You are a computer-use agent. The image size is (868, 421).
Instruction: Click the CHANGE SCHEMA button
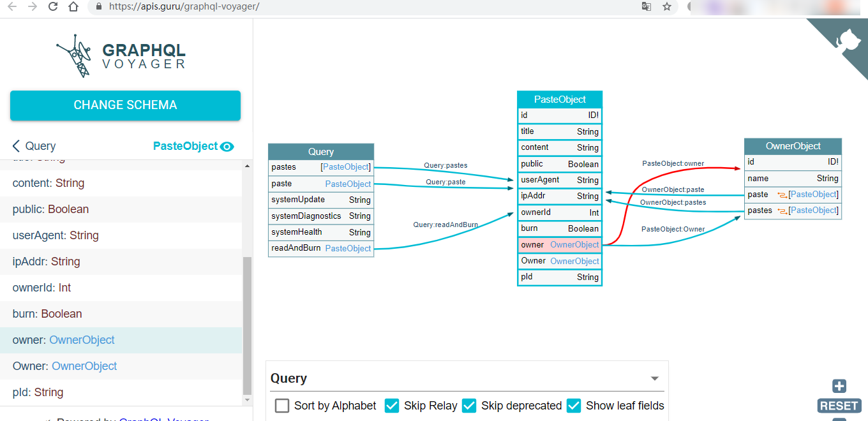pyautogui.click(x=125, y=105)
